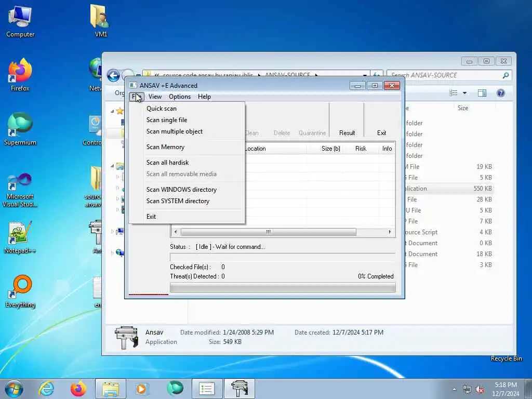
Task: Select Everything desktop shortcut
Action: click(20, 292)
